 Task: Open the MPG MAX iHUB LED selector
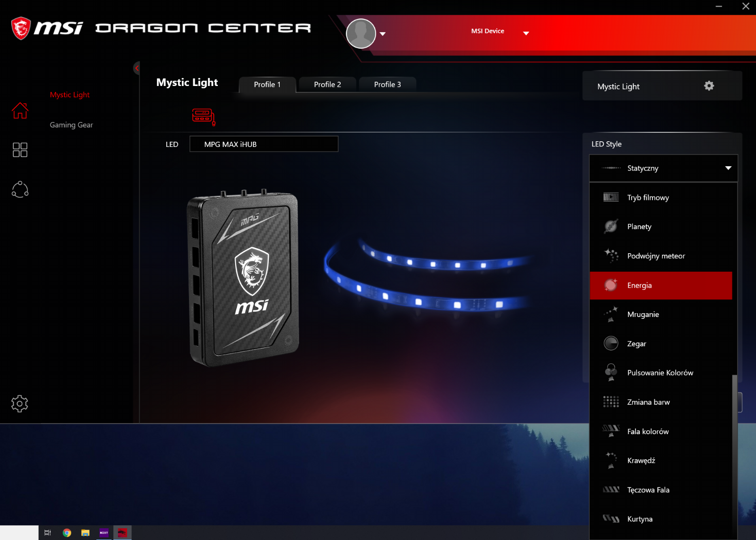click(x=264, y=144)
